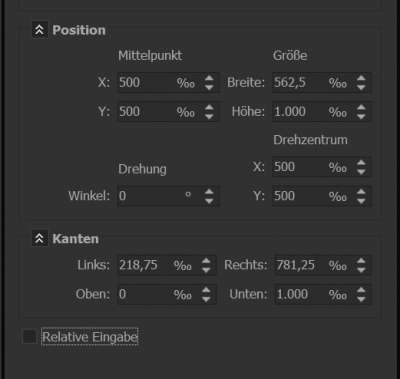Click the Breite input field showing 562,5

tap(322, 82)
